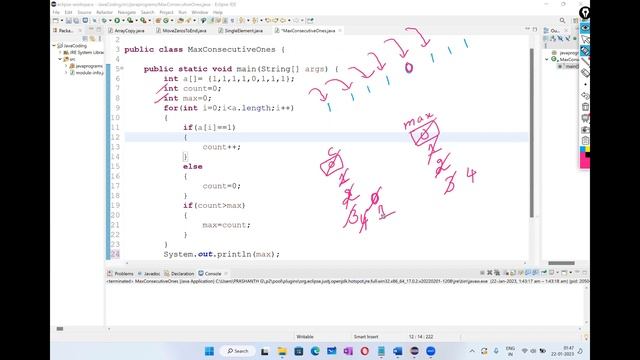Open the New file dropdown arrow
The image size is (640, 360).
pos(62,20)
